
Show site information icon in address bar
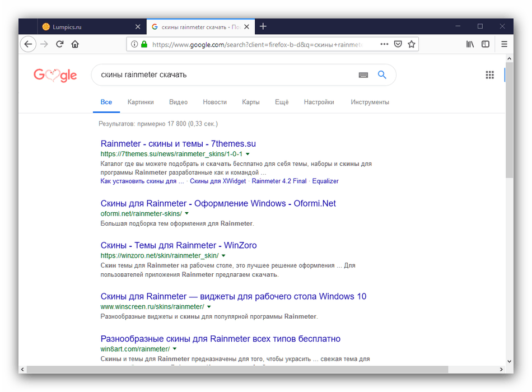(x=134, y=44)
